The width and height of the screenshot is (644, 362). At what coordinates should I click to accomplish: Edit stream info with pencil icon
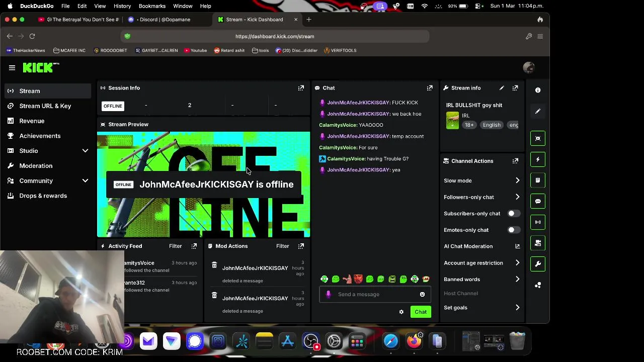pos(502,88)
